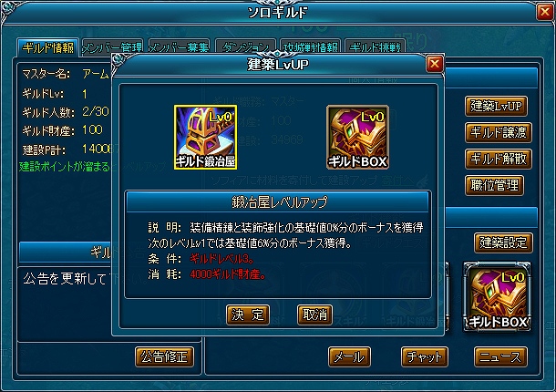556x392 pixels.
Task: Open 建築設定 building settings
Action: [x=503, y=242]
